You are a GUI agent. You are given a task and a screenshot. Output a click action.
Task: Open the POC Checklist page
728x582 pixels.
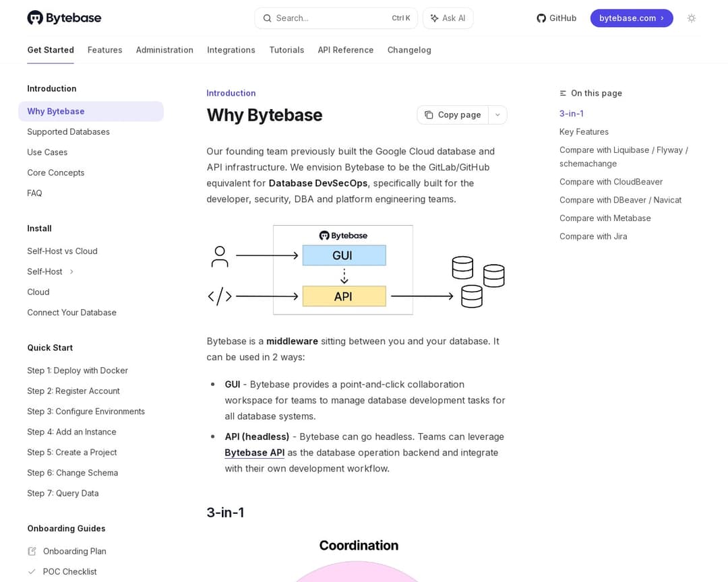(x=69, y=571)
